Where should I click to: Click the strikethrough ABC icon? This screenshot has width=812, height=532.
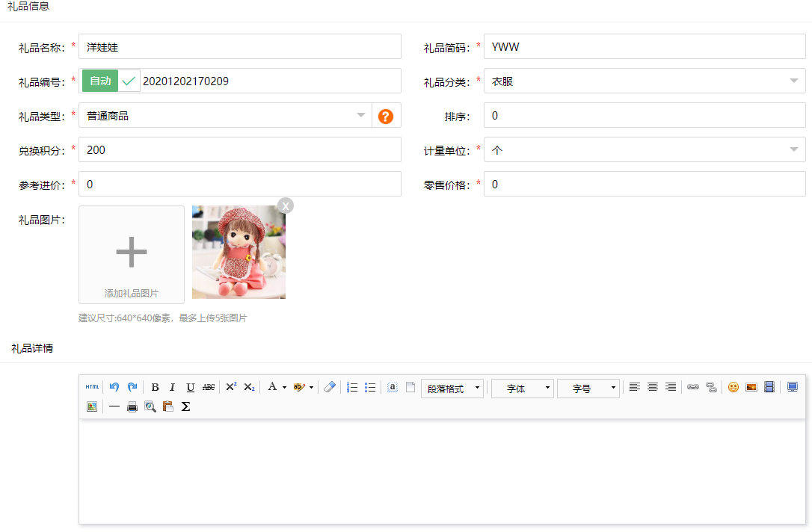click(209, 387)
